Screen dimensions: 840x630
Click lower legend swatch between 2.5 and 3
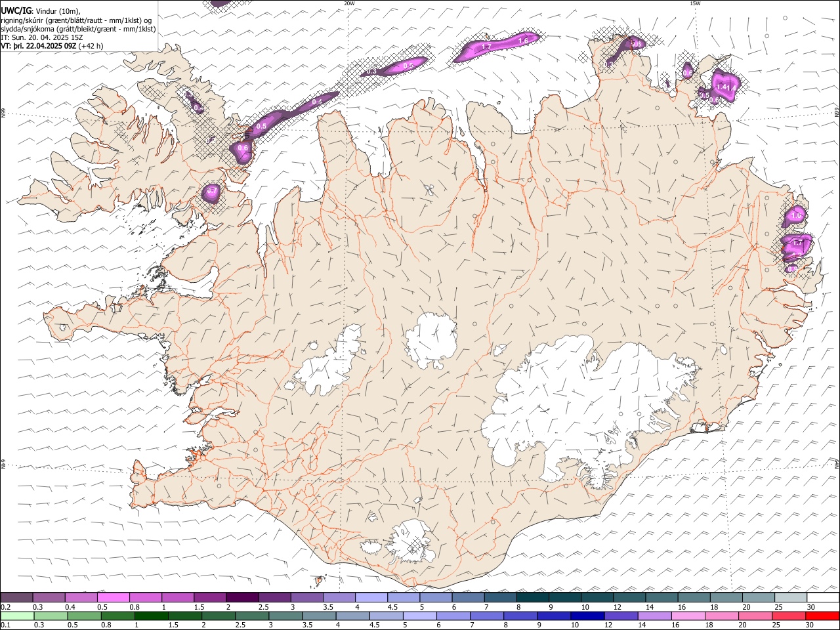pyautogui.click(x=251, y=616)
